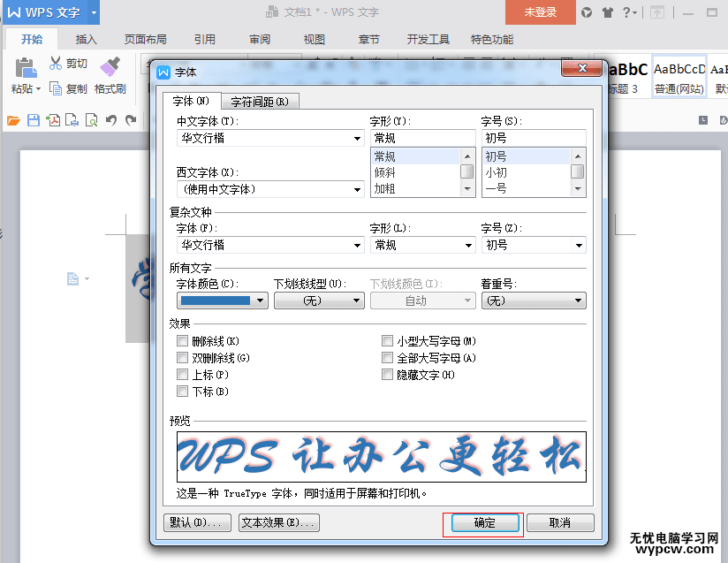Save the document via the floppy disk icon
This screenshot has height=563, width=728.
(x=34, y=121)
